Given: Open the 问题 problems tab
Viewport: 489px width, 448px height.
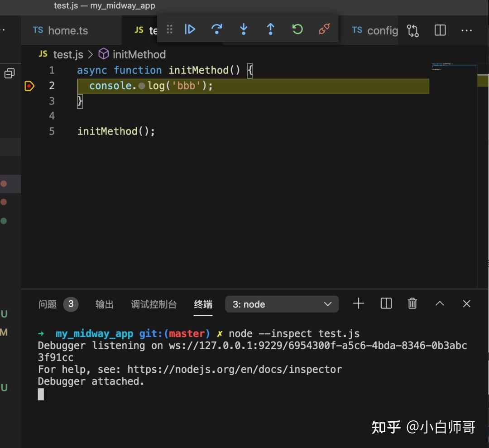Looking at the screenshot, I should (48, 304).
